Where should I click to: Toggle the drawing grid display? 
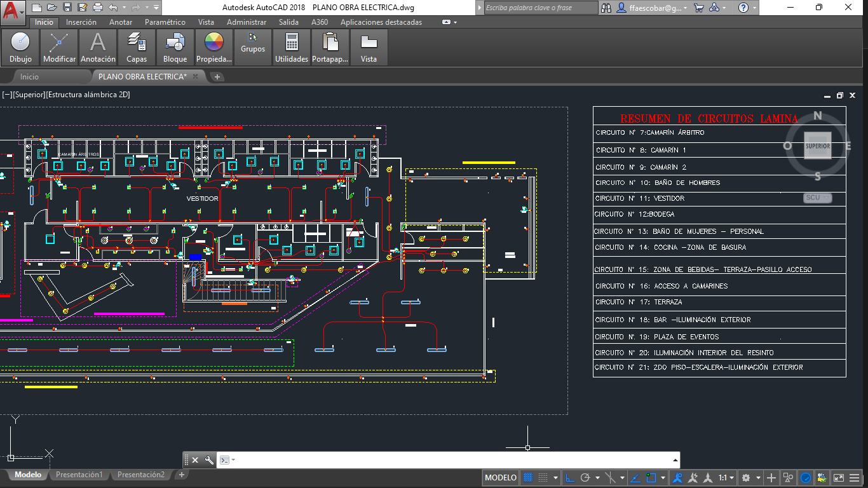click(527, 478)
